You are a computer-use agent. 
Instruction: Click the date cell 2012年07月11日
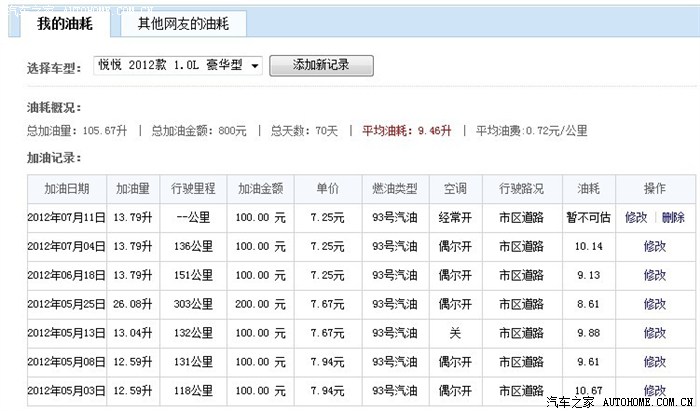67,217
